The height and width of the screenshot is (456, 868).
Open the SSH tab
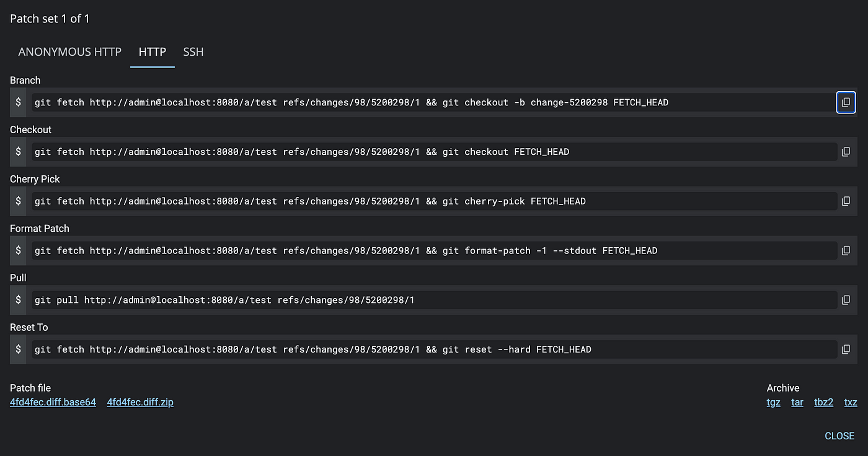click(193, 52)
